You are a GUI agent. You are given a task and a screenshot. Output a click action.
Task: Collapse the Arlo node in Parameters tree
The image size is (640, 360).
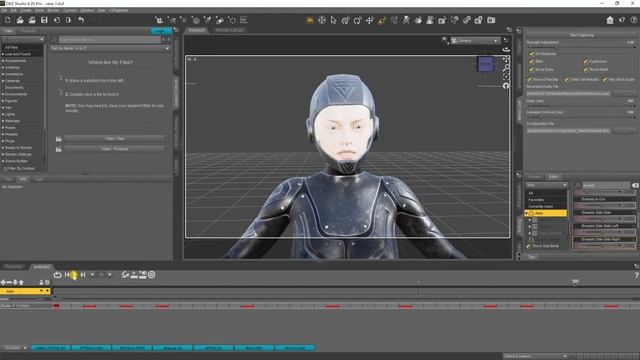(527, 213)
